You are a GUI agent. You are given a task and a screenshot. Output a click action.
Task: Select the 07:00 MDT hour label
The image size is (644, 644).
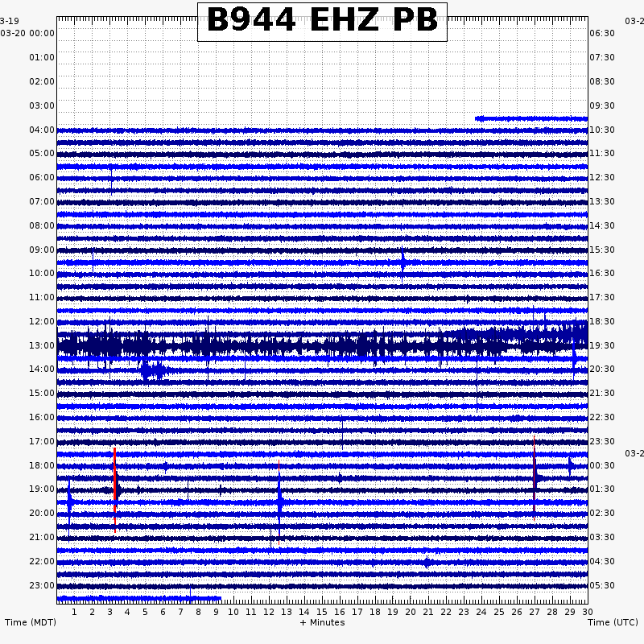tap(42, 202)
